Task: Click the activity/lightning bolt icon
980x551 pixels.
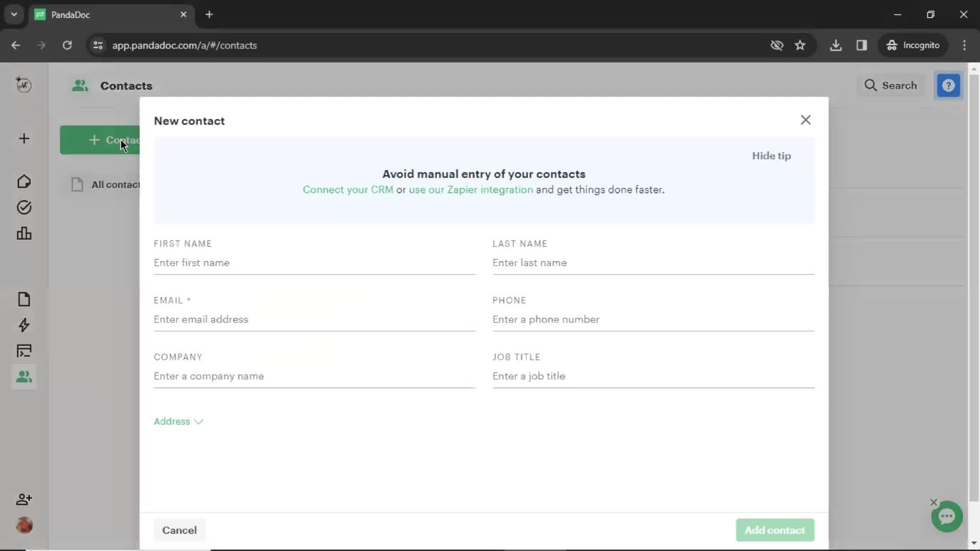Action: (23, 325)
